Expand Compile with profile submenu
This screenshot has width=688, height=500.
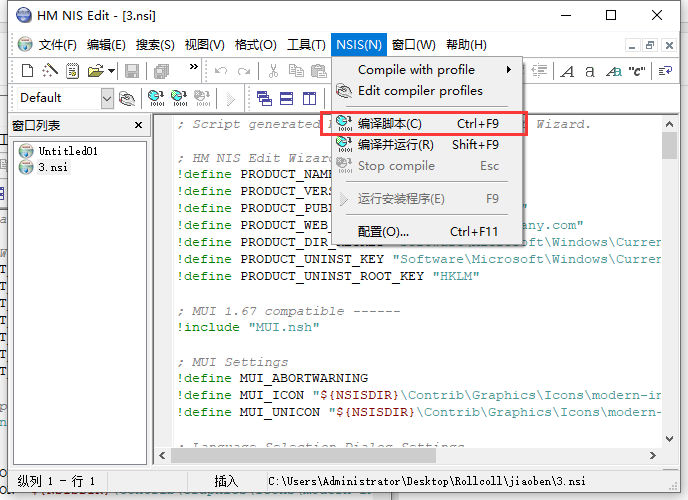point(427,70)
